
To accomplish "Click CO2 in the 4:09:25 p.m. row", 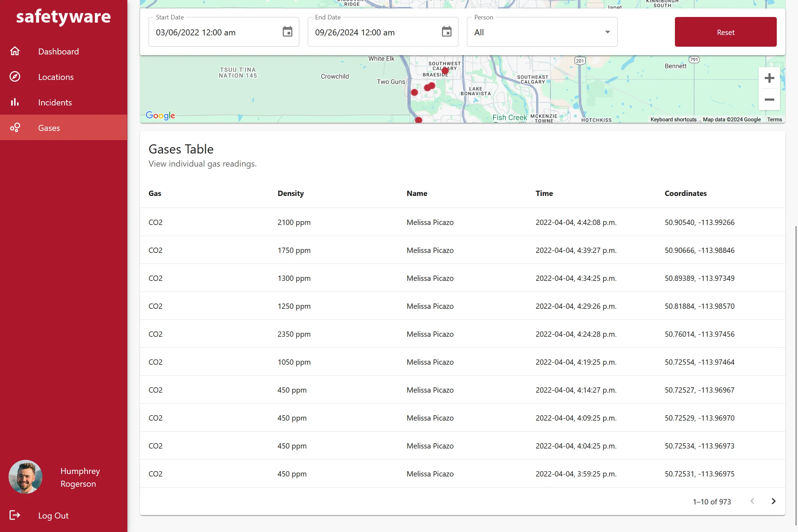I will pyautogui.click(x=156, y=418).
